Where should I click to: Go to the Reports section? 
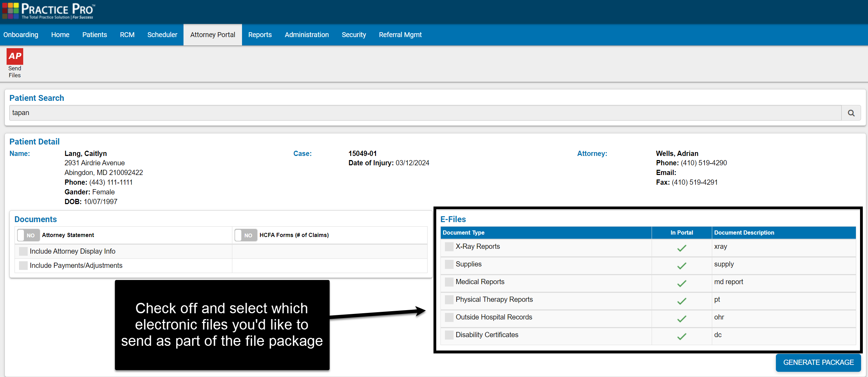point(260,35)
